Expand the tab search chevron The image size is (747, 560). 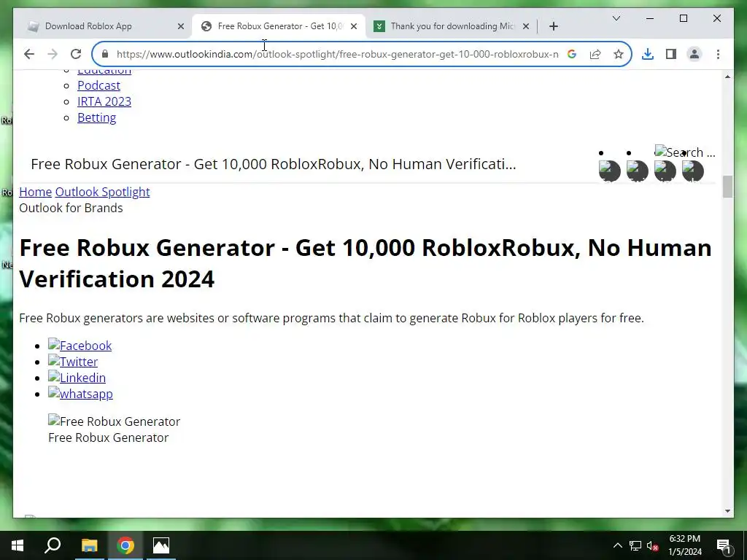coord(616,18)
